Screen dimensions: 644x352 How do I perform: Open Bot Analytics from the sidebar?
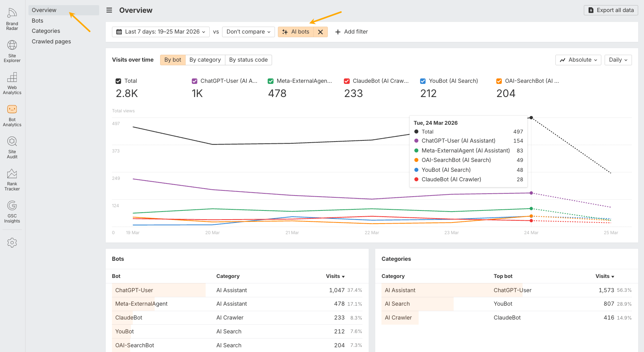pyautogui.click(x=12, y=114)
